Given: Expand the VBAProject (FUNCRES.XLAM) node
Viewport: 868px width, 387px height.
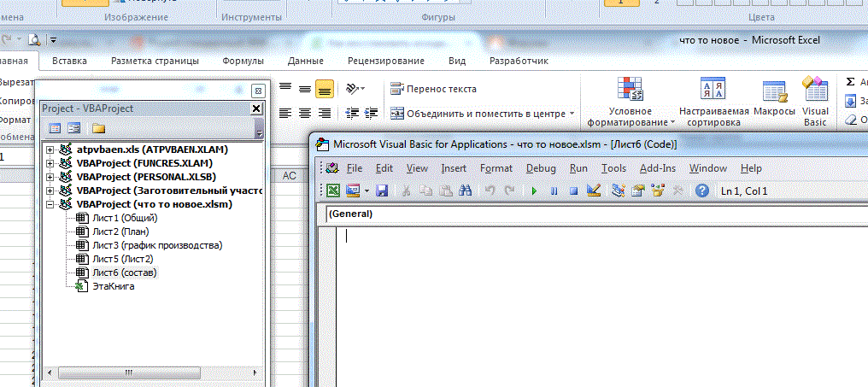Looking at the screenshot, I should [50, 163].
